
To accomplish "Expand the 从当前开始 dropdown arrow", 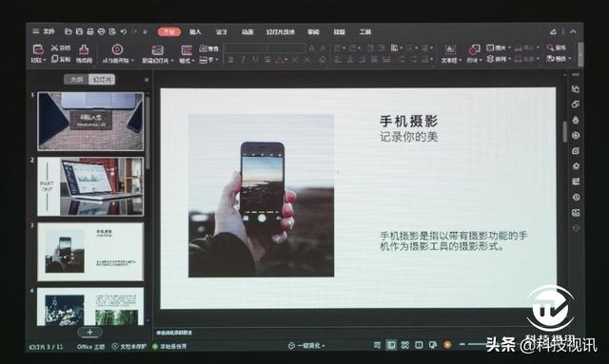I will tap(132, 61).
